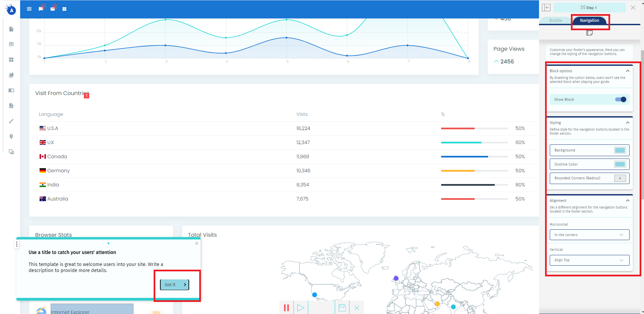The height and width of the screenshot is (314, 644).
Task: Collapse the editor side panel
Action: (546, 8)
